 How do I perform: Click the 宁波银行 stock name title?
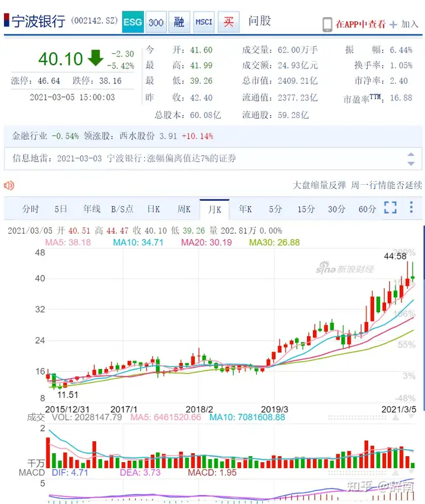pyautogui.click(x=38, y=21)
